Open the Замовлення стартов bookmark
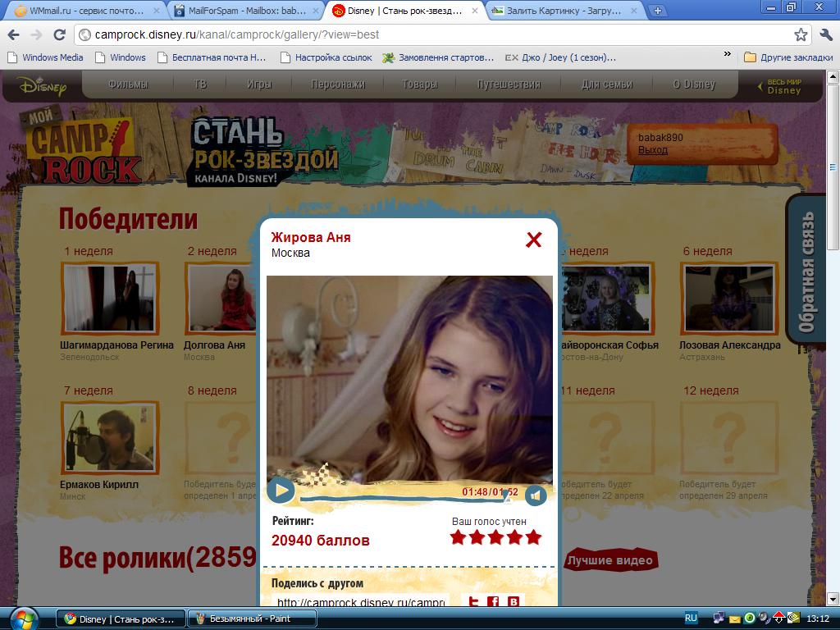Image resolution: width=840 pixels, height=630 pixels. tap(438, 57)
